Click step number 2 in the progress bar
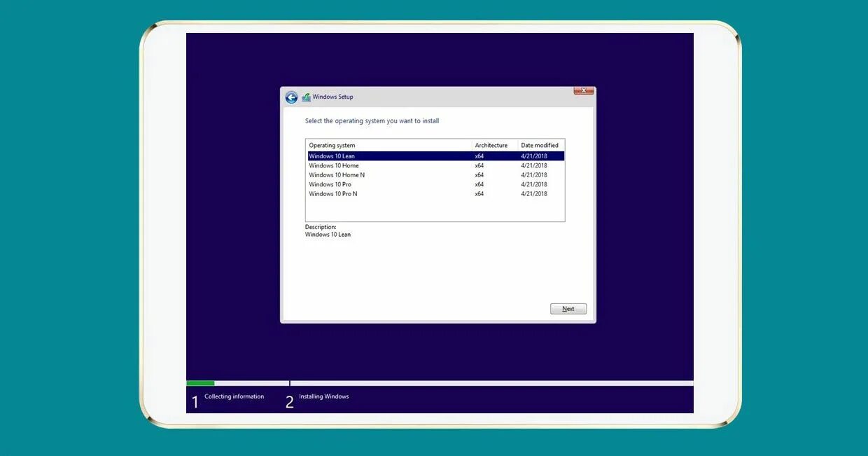Screen dimensions: 868x456 point(289,401)
